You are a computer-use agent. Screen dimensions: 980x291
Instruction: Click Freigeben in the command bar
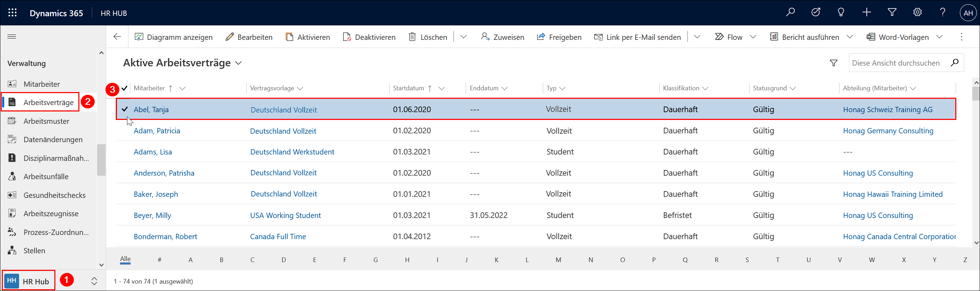coord(559,37)
